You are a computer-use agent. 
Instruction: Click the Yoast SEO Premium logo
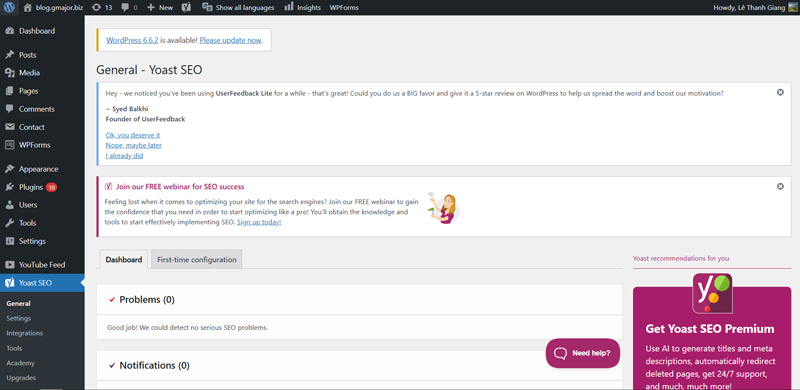coord(712,293)
